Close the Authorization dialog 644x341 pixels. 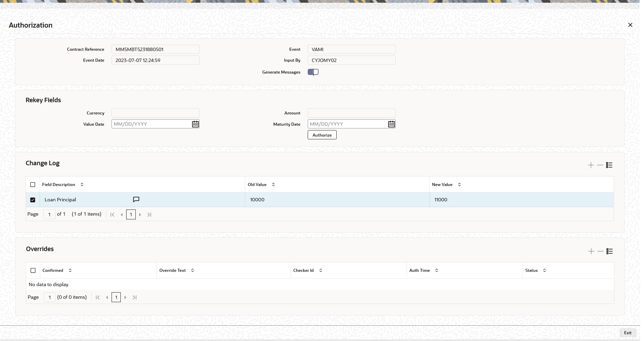(x=630, y=25)
